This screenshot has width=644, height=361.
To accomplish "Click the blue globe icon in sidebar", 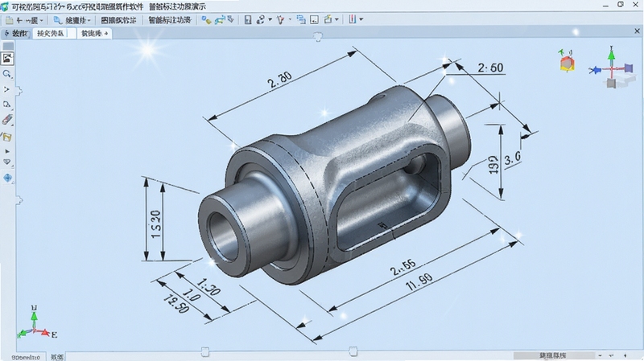I will (x=7, y=178).
